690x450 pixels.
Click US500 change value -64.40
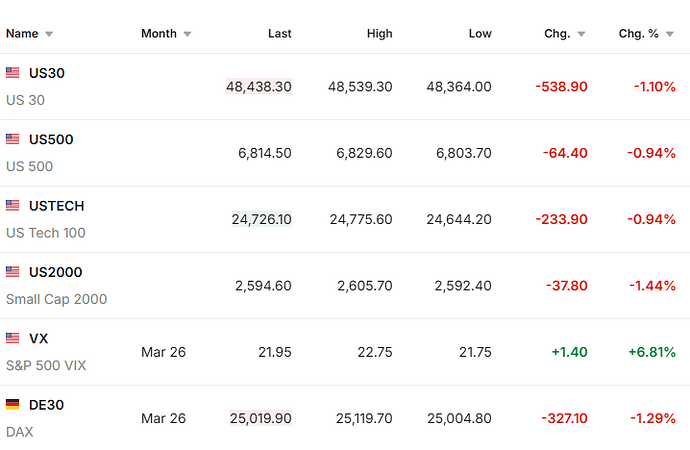[x=565, y=153]
